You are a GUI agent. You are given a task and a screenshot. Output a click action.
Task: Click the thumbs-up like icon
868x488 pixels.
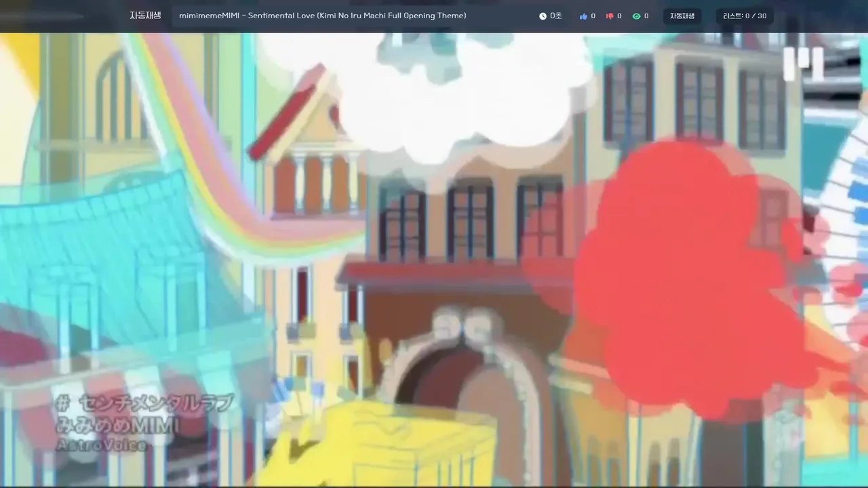583,16
